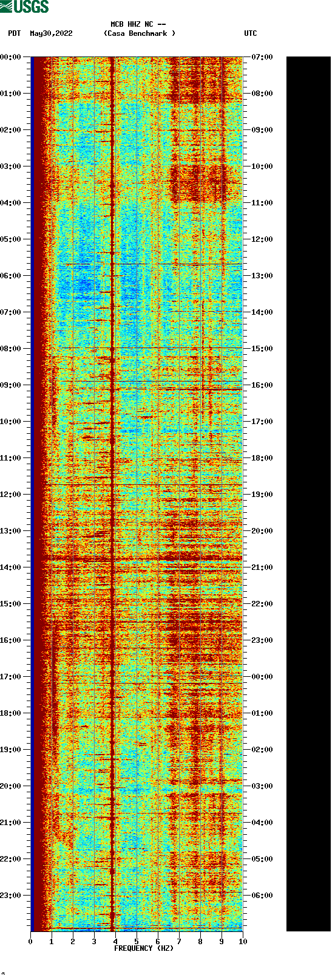The height and width of the screenshot is (980, 335).
Task: Click the UTC time label 22:00
Action: [262, 604]
